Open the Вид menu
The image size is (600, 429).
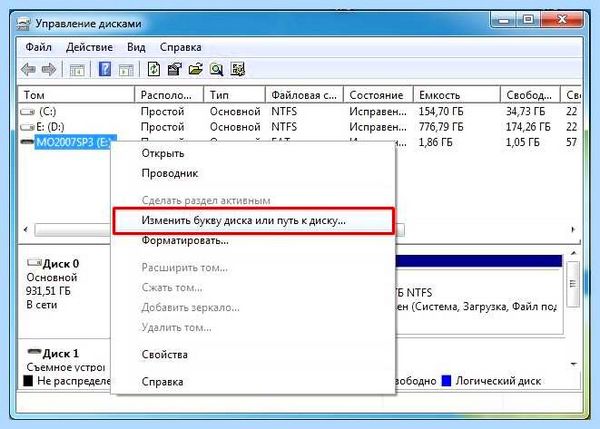coord(136,47)
